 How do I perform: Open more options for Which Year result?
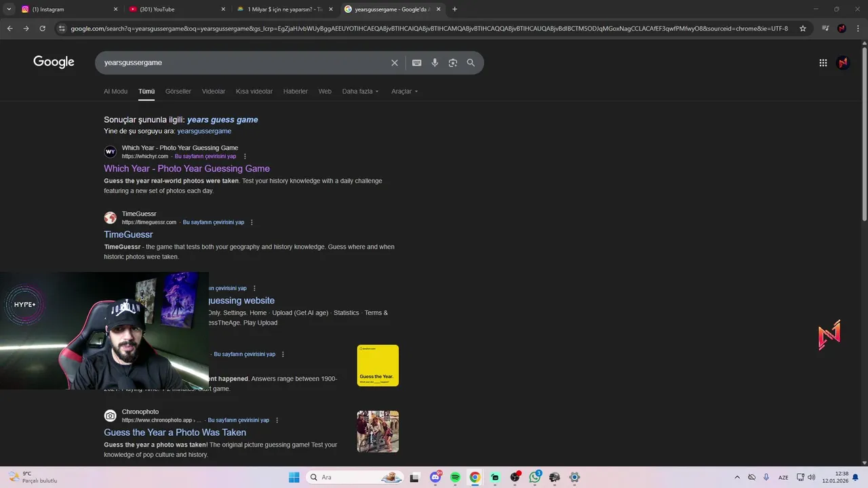245,157
